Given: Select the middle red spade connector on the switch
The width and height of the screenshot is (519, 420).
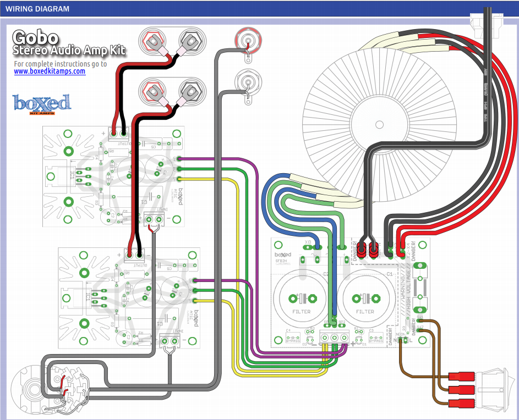Looking at the screenshot, I should tap(461, 390).
